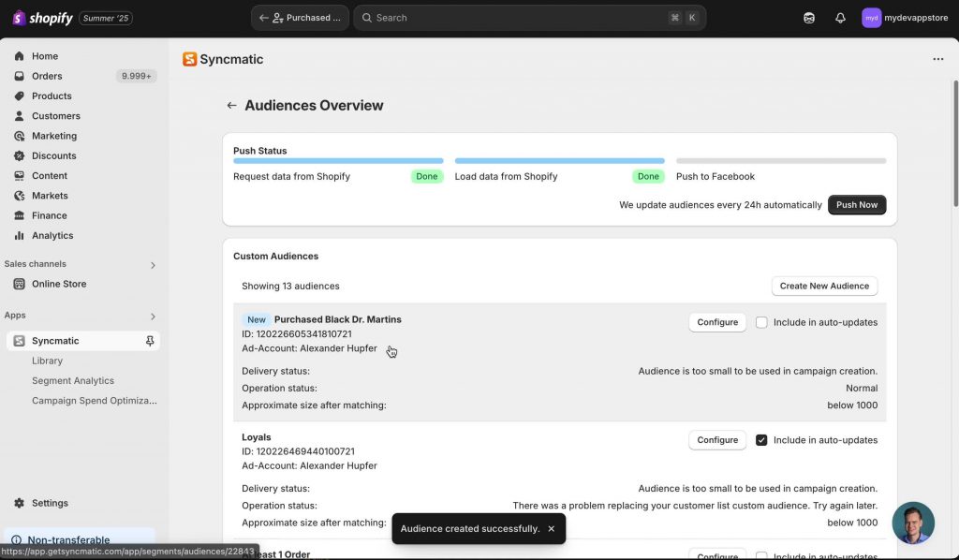Open Library under Syncmatic
The image size is (959, 560).
(x=47, y=361)
